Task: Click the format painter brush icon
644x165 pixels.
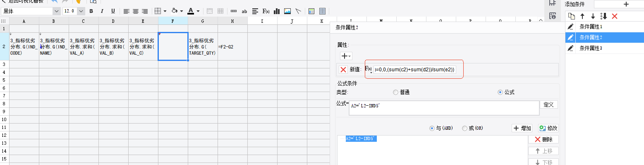Action: 78,2
